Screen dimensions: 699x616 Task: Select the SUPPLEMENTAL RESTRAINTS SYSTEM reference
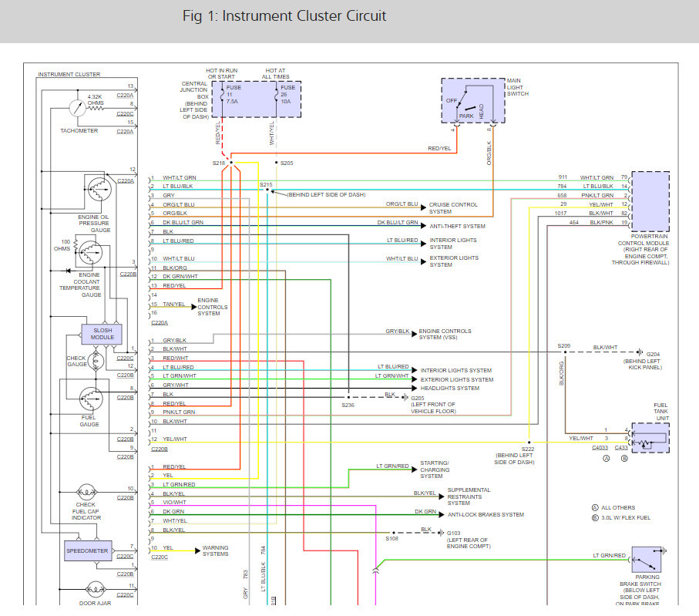click(x=469, y=497)
